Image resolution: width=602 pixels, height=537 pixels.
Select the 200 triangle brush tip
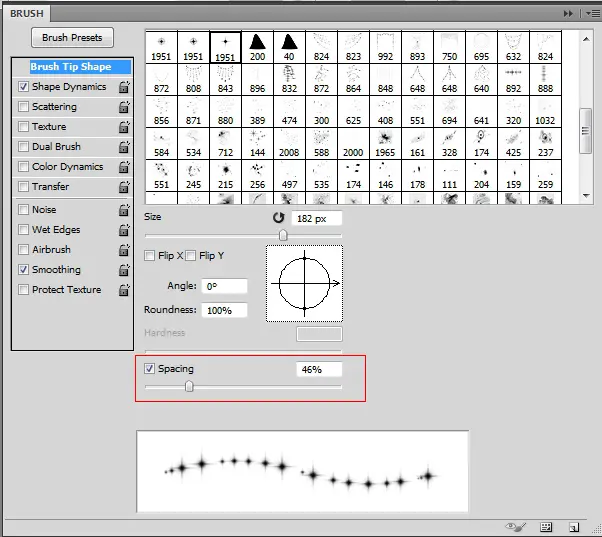point(258,47)
